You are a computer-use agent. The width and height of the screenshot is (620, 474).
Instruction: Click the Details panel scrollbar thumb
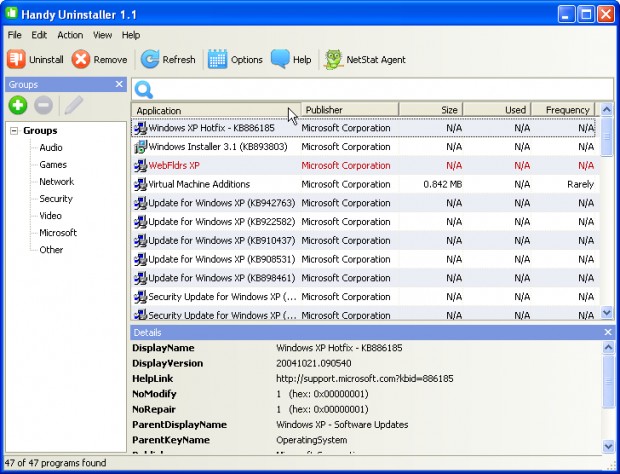point(608,381)
